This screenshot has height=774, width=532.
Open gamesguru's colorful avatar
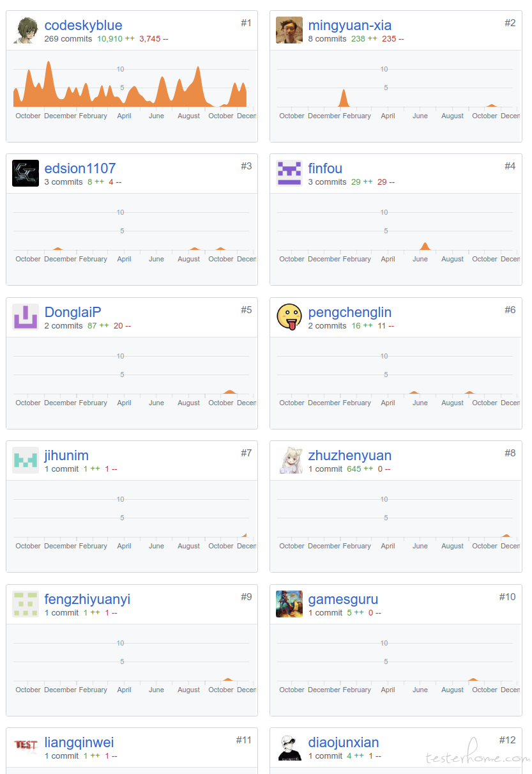(289, 604)
